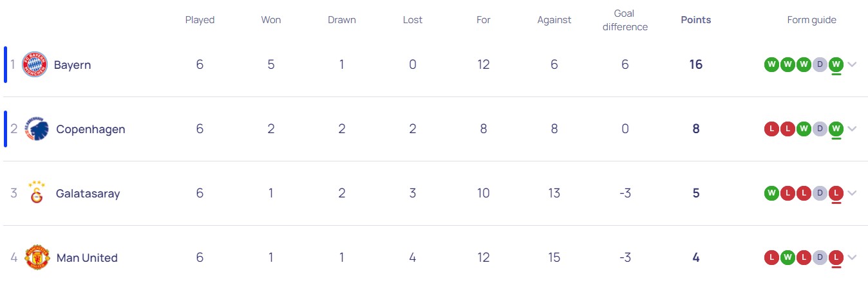Screen dimensions: 868x283
Task: Click the Played column header
Action: coord(200,20)
